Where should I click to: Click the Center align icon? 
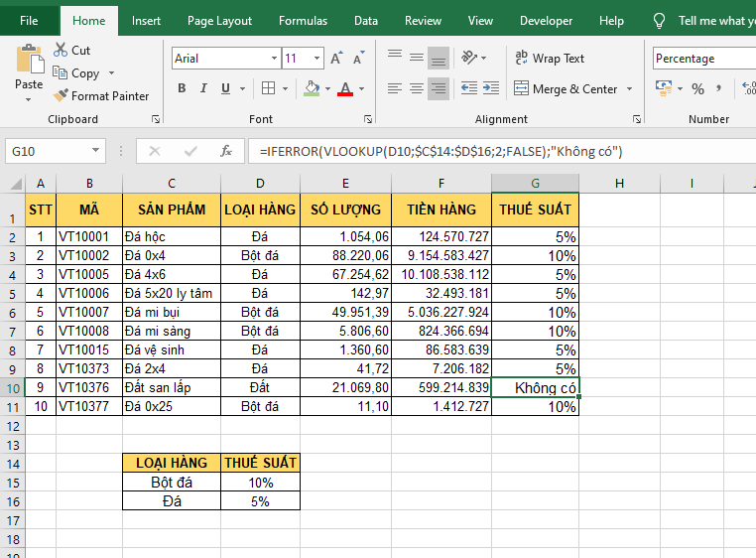(417, 89)
